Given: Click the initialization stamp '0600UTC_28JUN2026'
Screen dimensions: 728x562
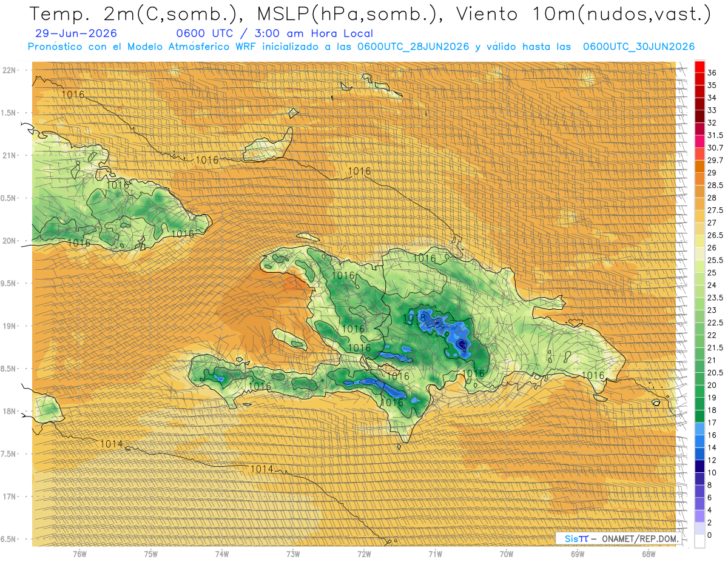Looking at the screenshot, I should tap(413, 47).
